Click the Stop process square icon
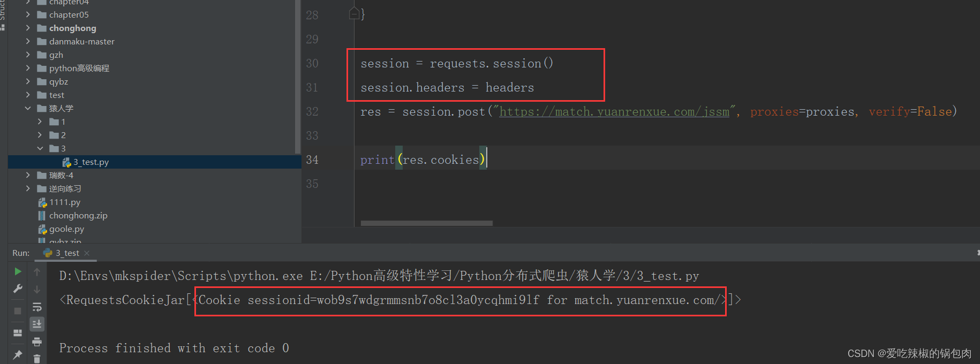The height and width of the screenshot is (364, 980). click(x=18, y=311)
